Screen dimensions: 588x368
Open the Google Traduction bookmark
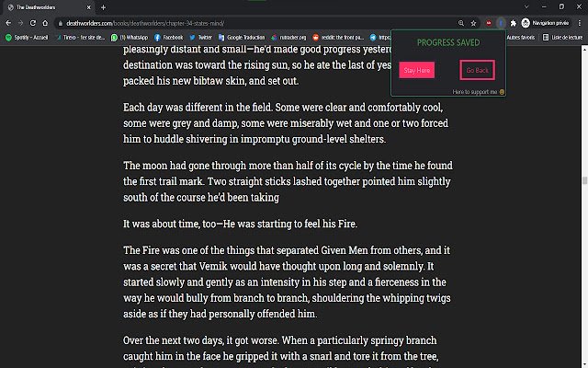coord(242,37)
